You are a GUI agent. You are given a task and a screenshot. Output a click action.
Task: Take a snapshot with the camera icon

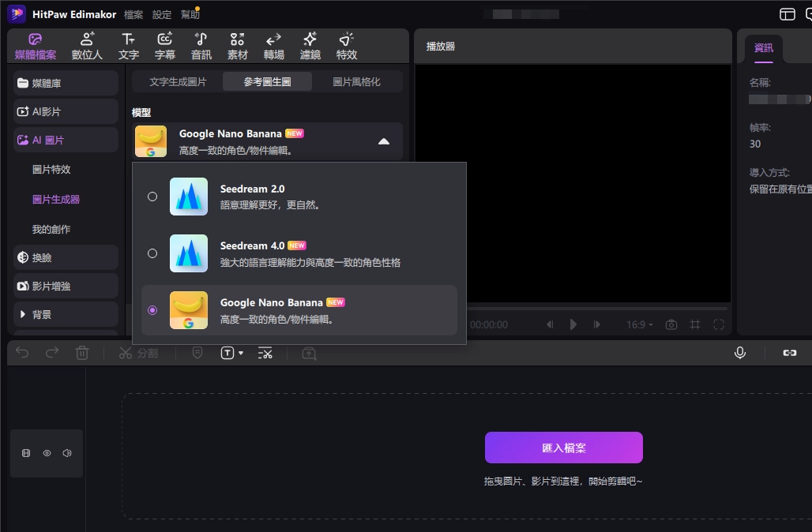pyautogui.click(x=670, y=324)
